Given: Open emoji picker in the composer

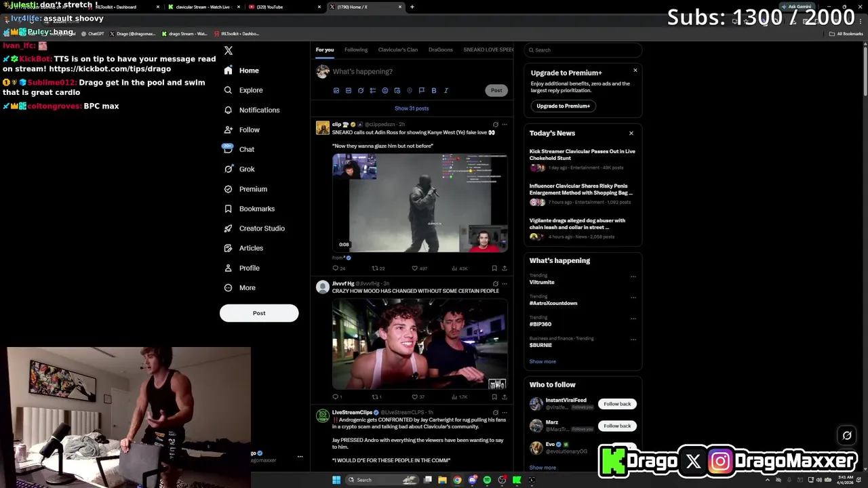Looking at the screenshot, I should click(x=385, y=90).
